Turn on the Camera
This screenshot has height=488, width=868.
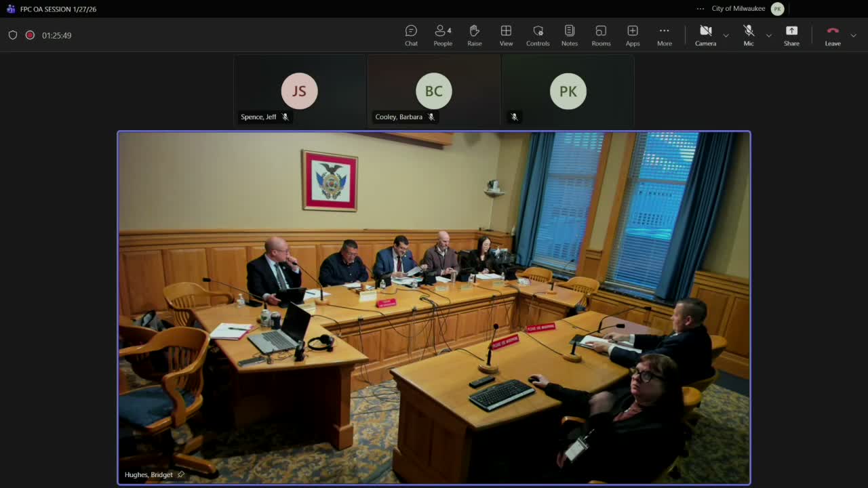click(705, 35)
